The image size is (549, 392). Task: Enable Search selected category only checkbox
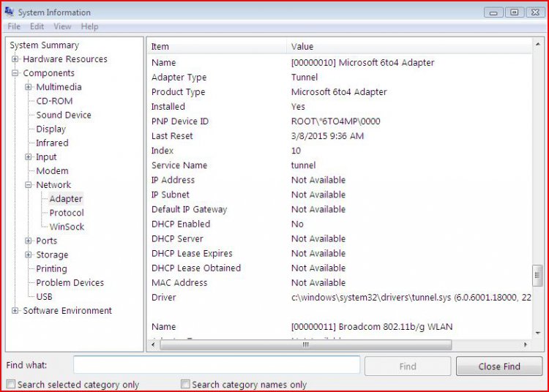10,384
